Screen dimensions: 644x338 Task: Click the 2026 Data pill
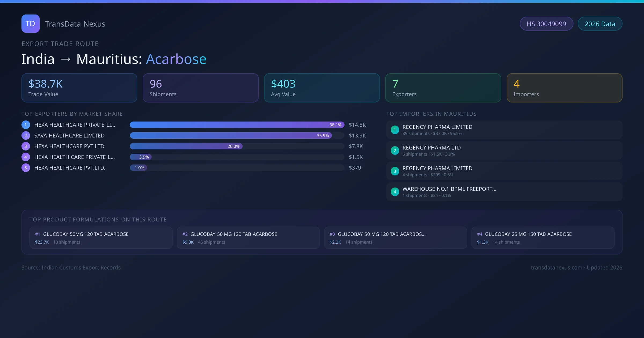click(x=600, y=24)
